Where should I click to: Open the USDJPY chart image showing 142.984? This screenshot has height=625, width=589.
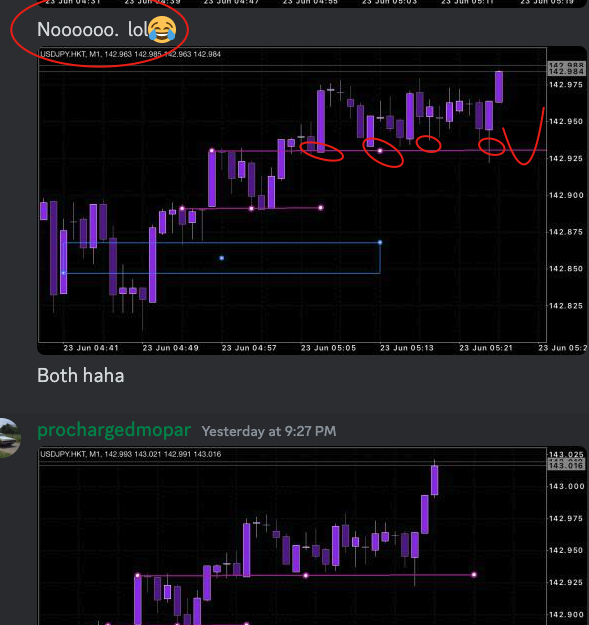click(312, 200)
